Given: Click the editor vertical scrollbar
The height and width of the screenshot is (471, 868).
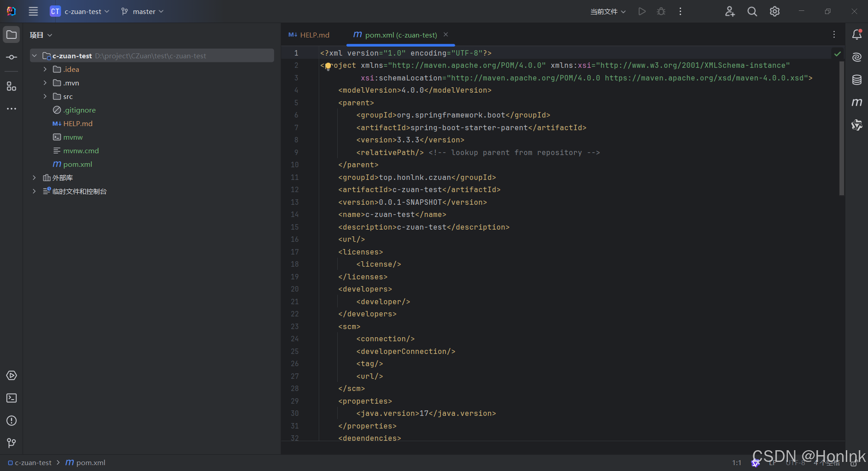Looking at the screenshot, I should point(841,128).
